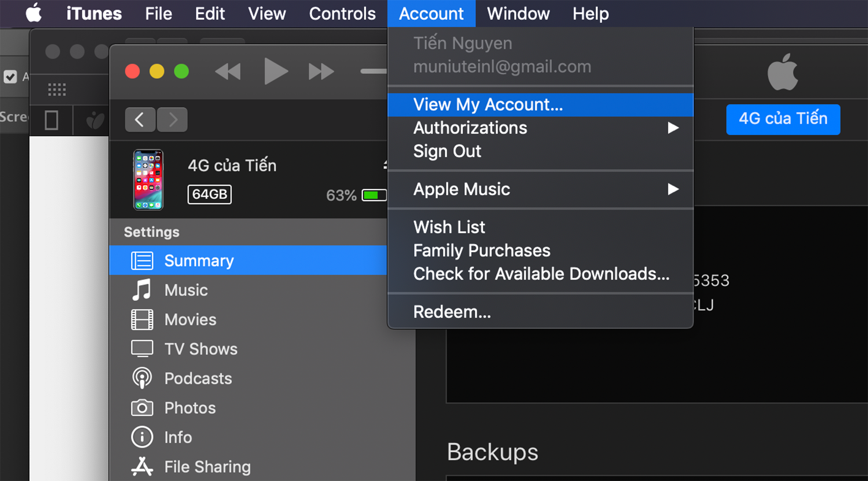Screen dimensions: 868x481
Task: Click the phone outline icon in background window
Action: [x=51, y=120]
